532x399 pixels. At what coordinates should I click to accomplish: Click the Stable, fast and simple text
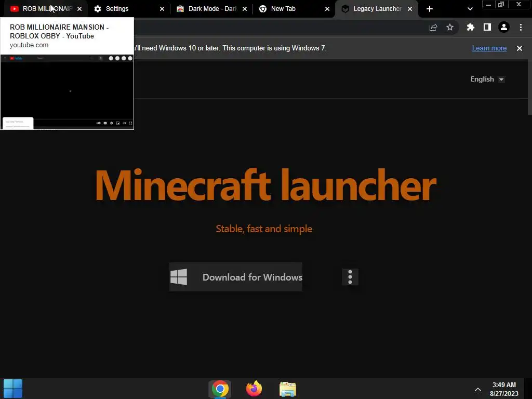(264, 229)
